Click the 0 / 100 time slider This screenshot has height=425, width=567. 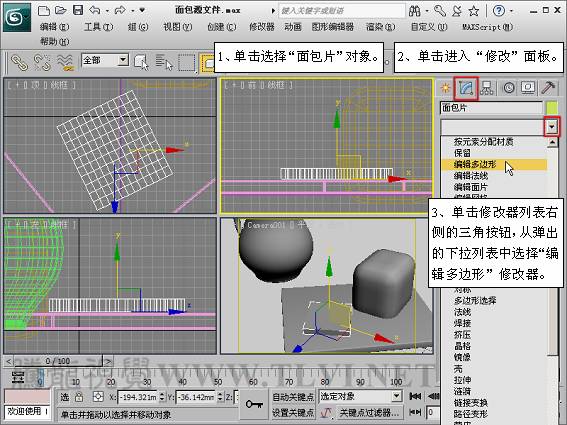(58, 361)
